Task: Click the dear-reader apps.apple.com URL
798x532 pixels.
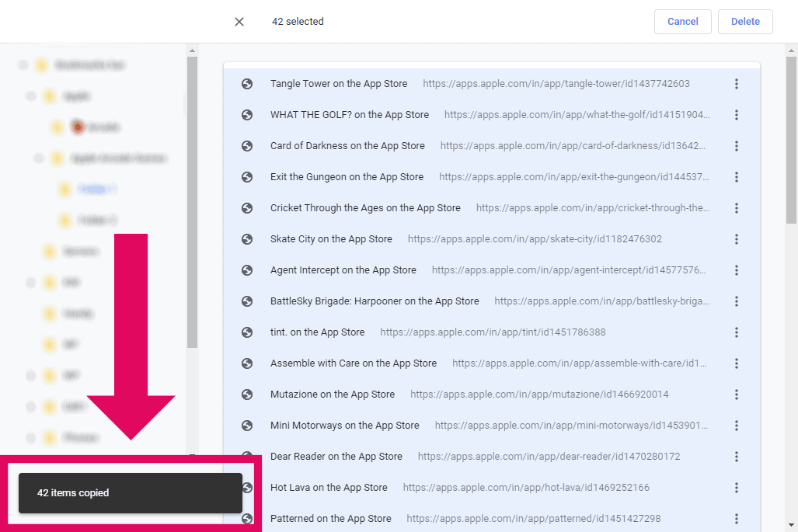Action: click(x=549, y=456)
